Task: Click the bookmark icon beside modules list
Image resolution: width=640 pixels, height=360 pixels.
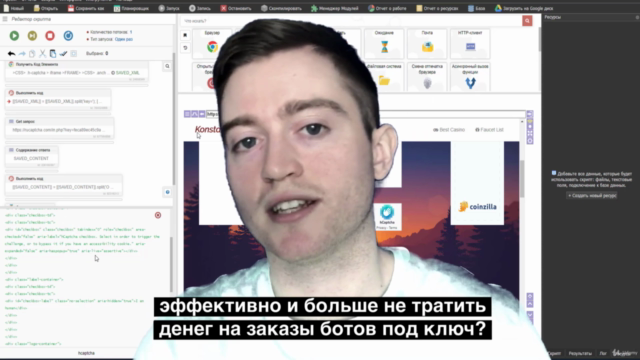Action: click(x=185, y=35)
